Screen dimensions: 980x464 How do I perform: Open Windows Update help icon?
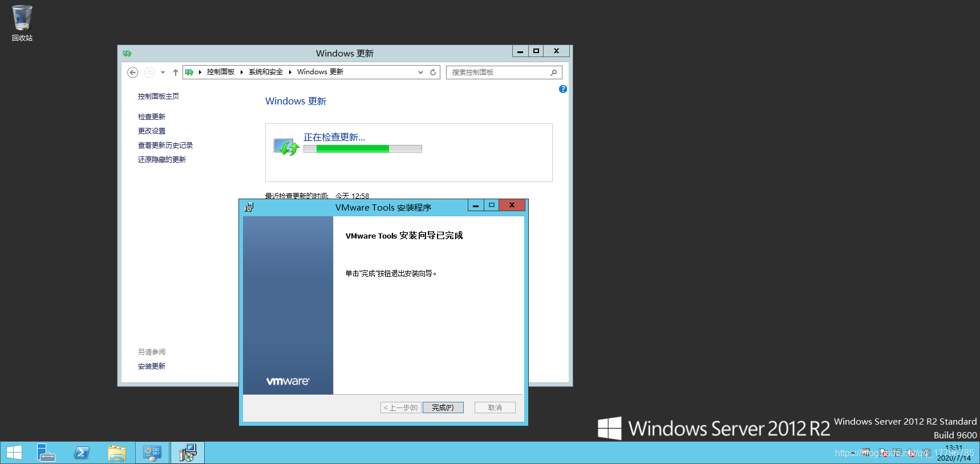point(563,89)
